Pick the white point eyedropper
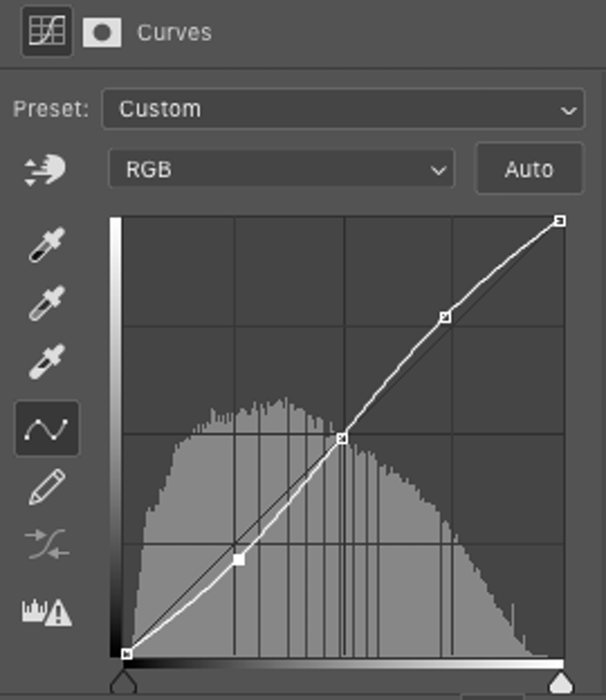 click(x=47, y=362)
